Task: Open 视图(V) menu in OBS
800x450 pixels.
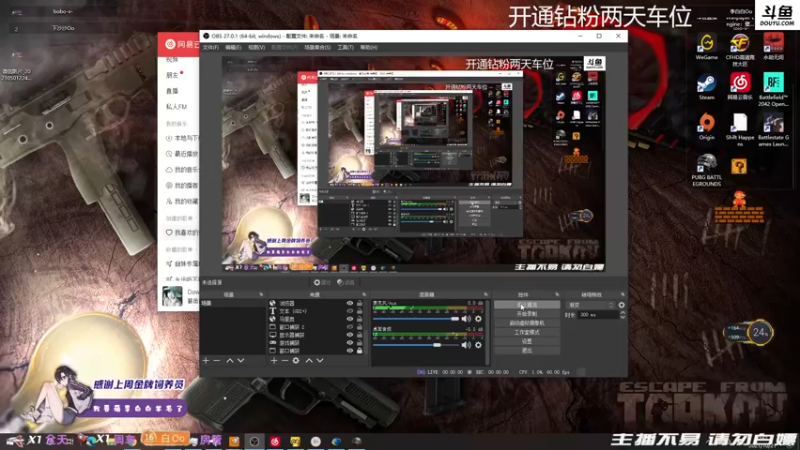Action: click(256, 47)
